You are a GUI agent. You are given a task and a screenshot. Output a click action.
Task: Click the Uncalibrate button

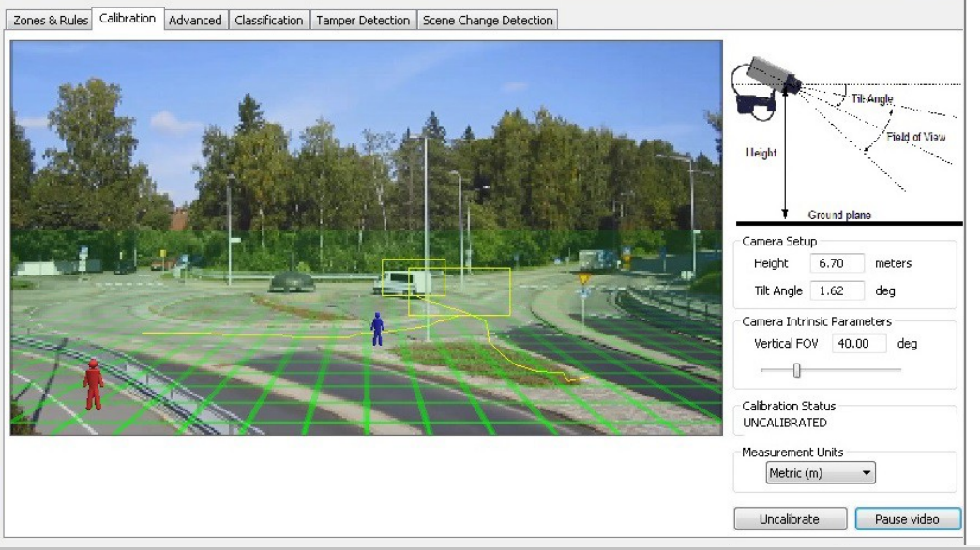(x=790, y=519)
